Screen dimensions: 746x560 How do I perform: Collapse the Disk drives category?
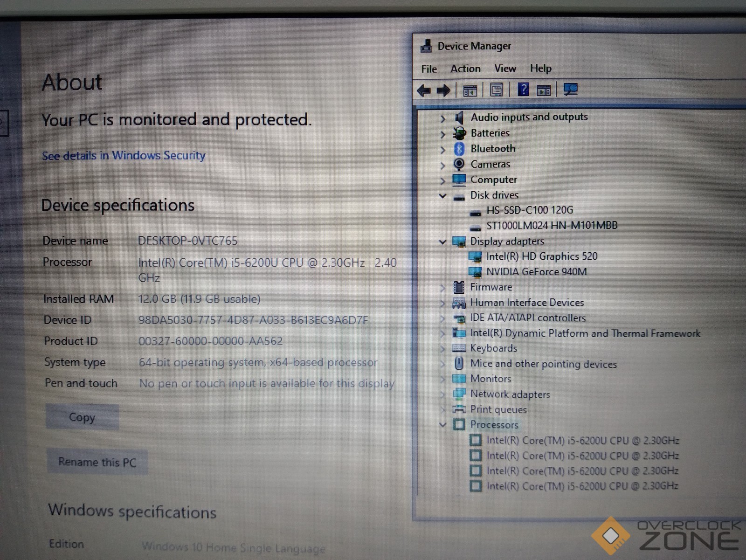tap(443, 196)
